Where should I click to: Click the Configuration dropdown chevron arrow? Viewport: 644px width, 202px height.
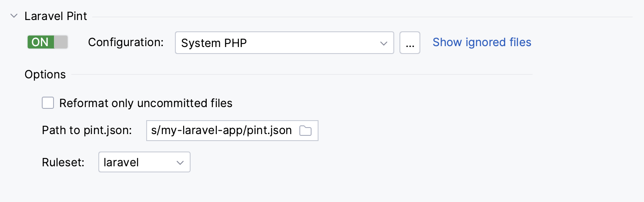click(x=383, y=43)
